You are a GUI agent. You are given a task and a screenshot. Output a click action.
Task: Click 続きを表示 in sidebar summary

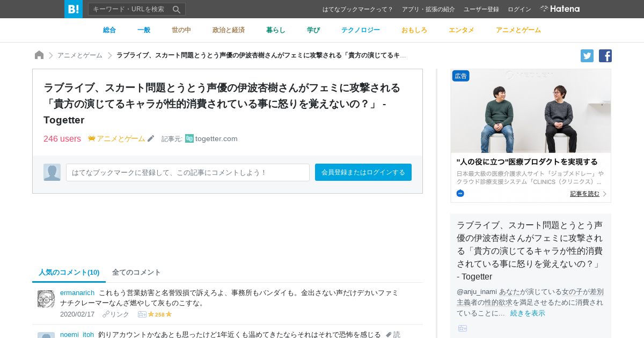tap(528, 313)
